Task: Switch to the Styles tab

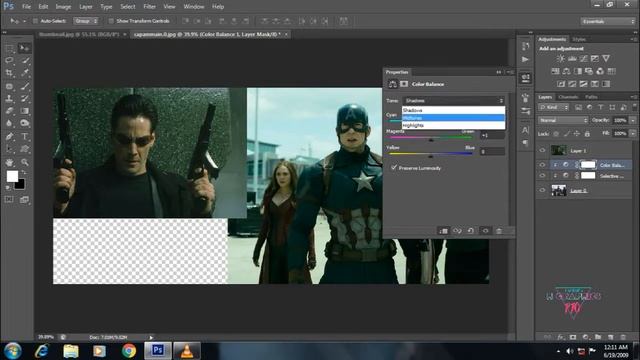Action: (579, 39)
